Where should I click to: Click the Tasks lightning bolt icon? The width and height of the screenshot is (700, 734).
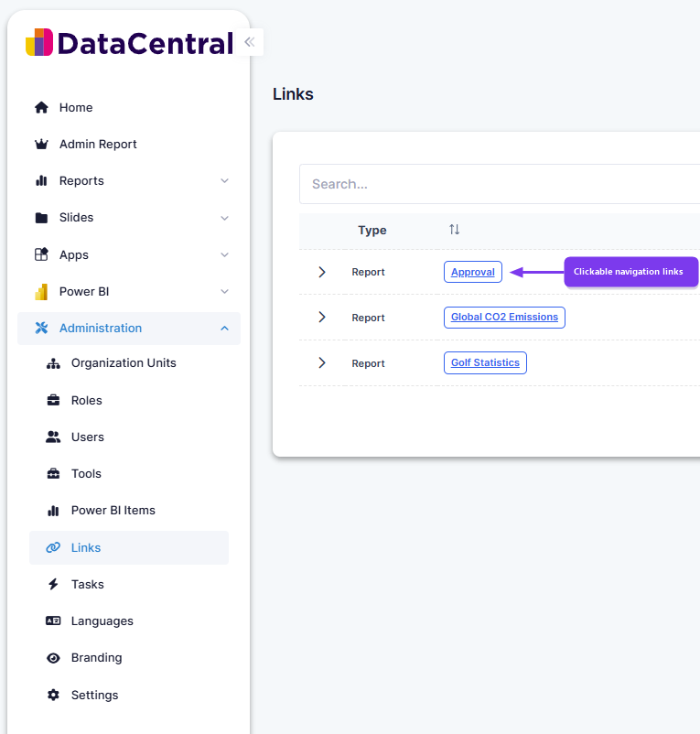[x=53, y=584]
